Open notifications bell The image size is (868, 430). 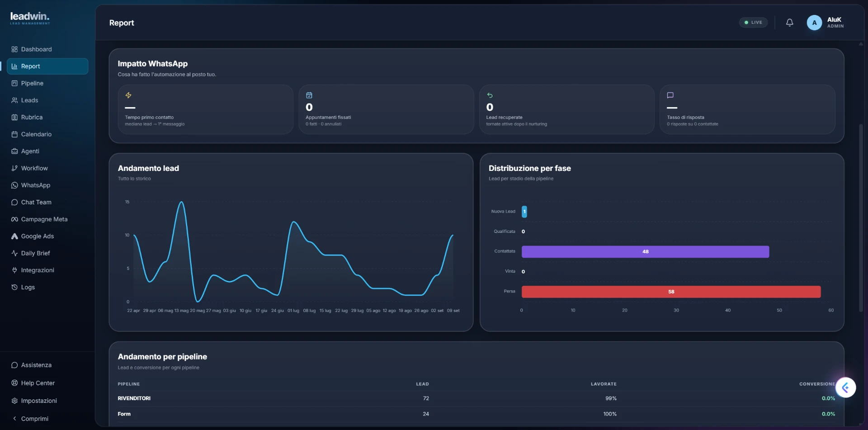pyautogui.click(x=789, y=23)
